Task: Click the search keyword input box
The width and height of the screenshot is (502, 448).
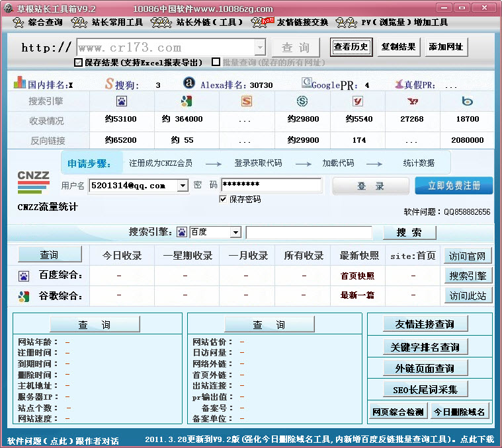Action: coord(309,233)
